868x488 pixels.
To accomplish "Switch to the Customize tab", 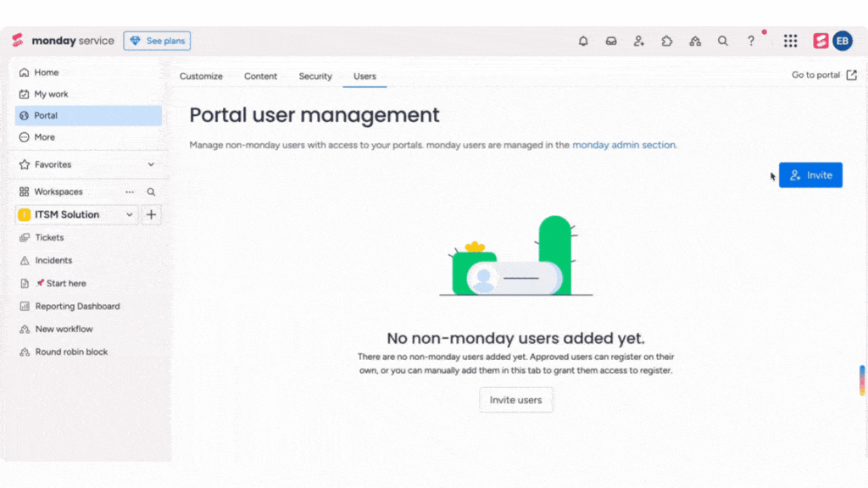I will coord(201,76).
